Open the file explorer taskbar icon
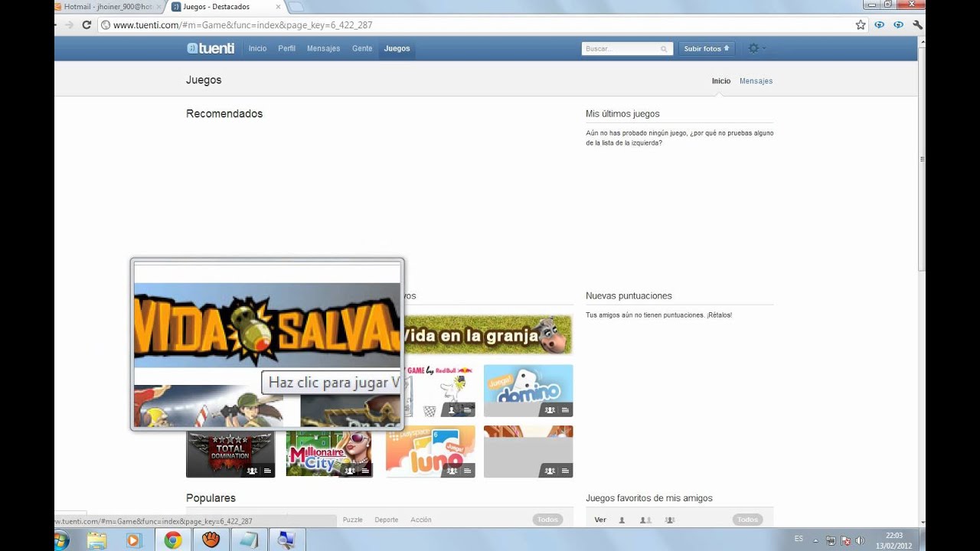The height and width of the screenshot is (551, 980). (97, 540)
